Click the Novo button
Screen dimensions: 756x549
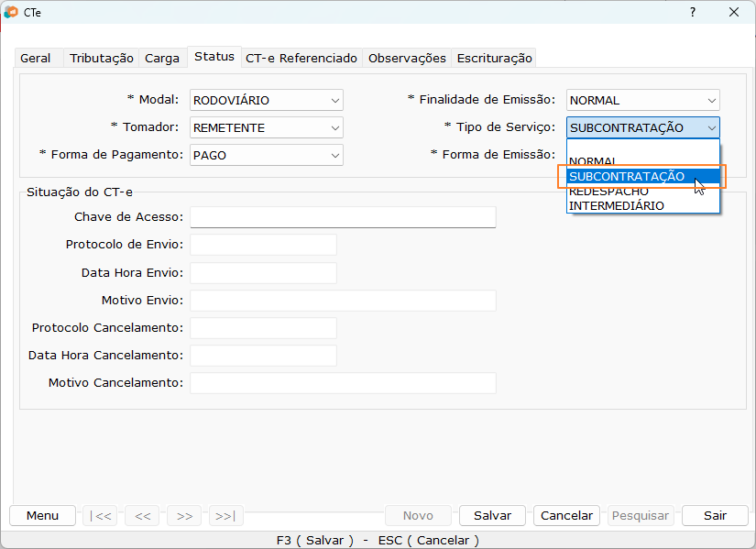[418, 516]
